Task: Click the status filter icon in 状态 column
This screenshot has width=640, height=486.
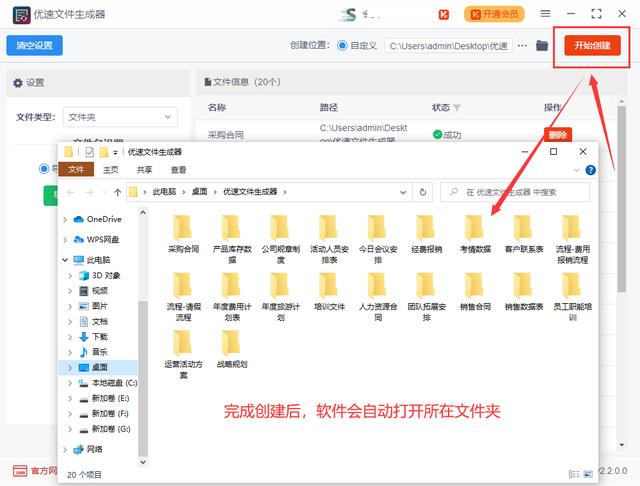Action: pyautogui.click(x=457, y=108)
